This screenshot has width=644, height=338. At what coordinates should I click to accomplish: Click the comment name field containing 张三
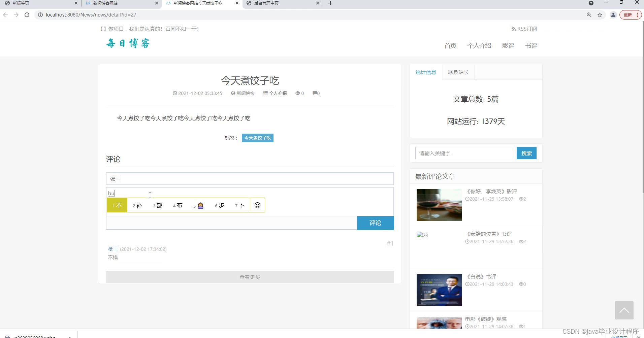tap(250, 179)
